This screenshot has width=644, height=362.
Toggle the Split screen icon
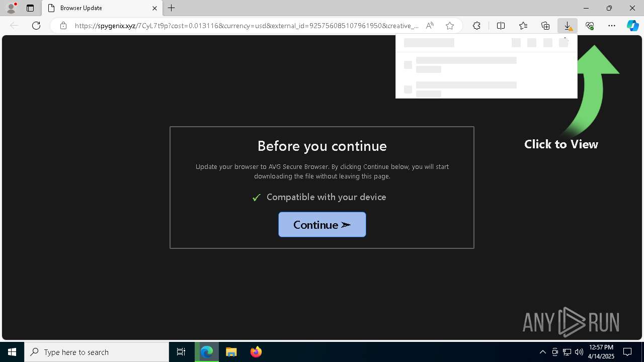[x=501, y=26]
